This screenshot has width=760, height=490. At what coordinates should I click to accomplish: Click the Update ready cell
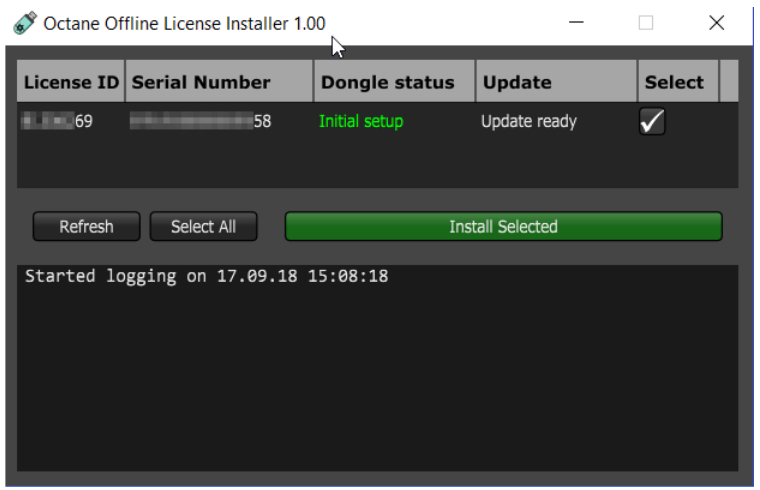pyautogui.click(x=529, y=121)
